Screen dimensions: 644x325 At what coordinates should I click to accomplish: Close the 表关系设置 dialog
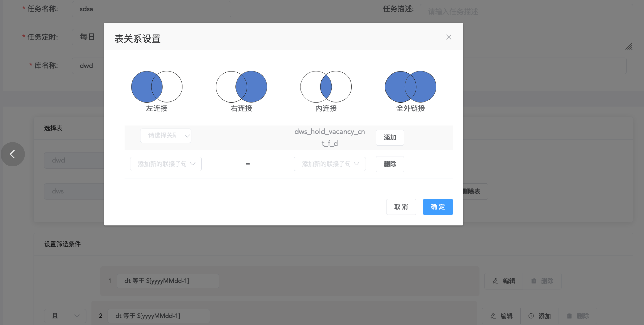[449, 37]
